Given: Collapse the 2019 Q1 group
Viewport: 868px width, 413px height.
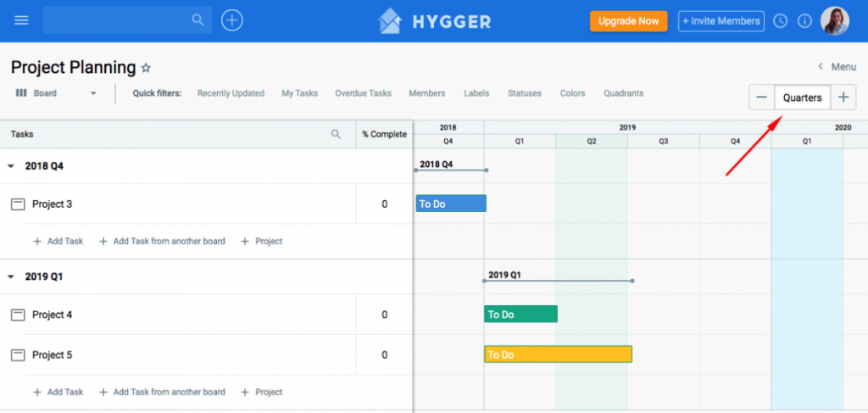Looking at the screenshot, I should (x=11, y=276).
